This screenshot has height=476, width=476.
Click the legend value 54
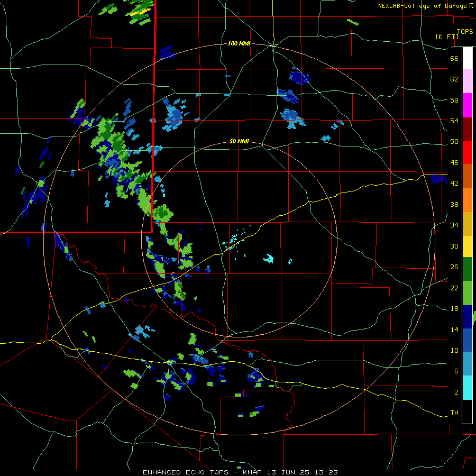pos(454,121)
